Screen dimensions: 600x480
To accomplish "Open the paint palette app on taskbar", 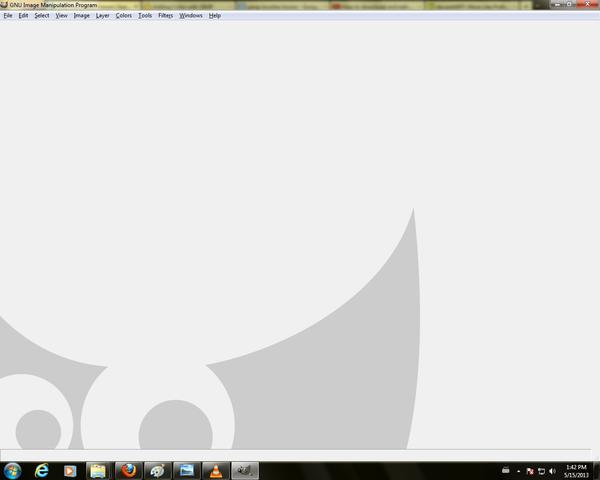I will pyautogui.click(x=157, y=471).
